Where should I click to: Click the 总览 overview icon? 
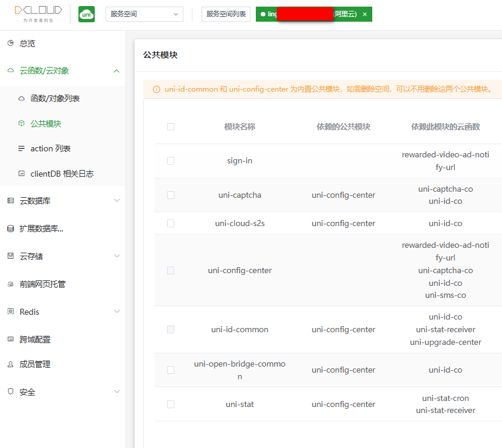click(x=10, y=43)
